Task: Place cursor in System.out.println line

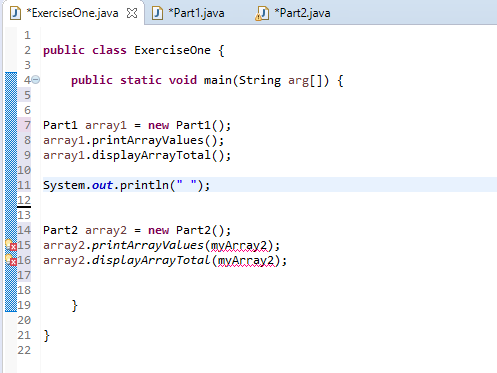Action: (127, 185)
